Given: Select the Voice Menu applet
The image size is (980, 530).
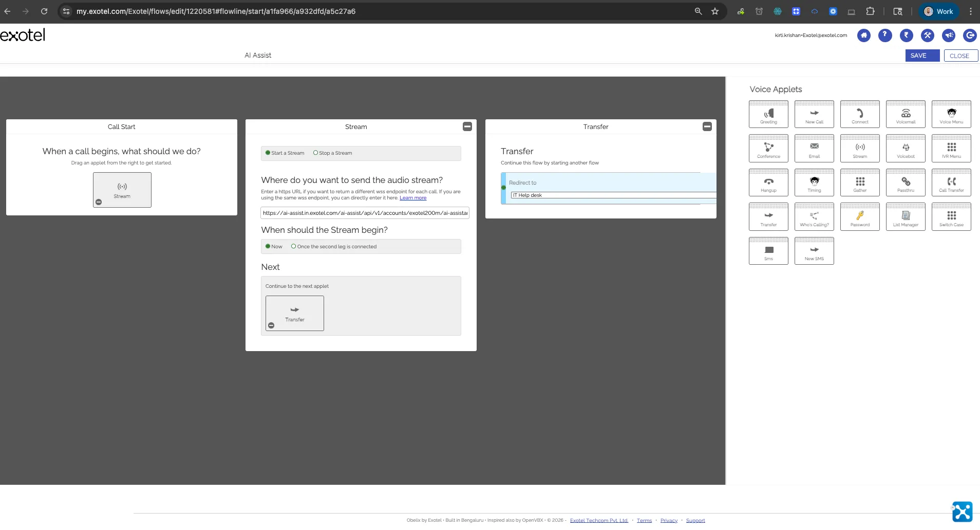Looking at the screenshot, I should (951, 114).
